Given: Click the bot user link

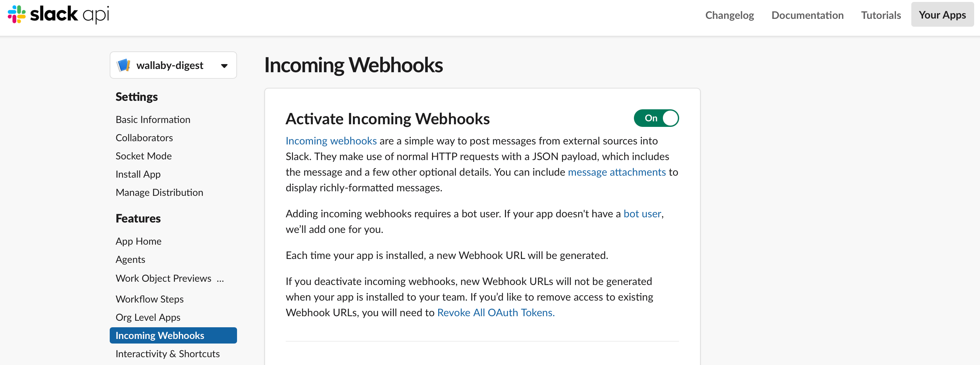Looking at the screenshot, I should [x=642, y=214].
